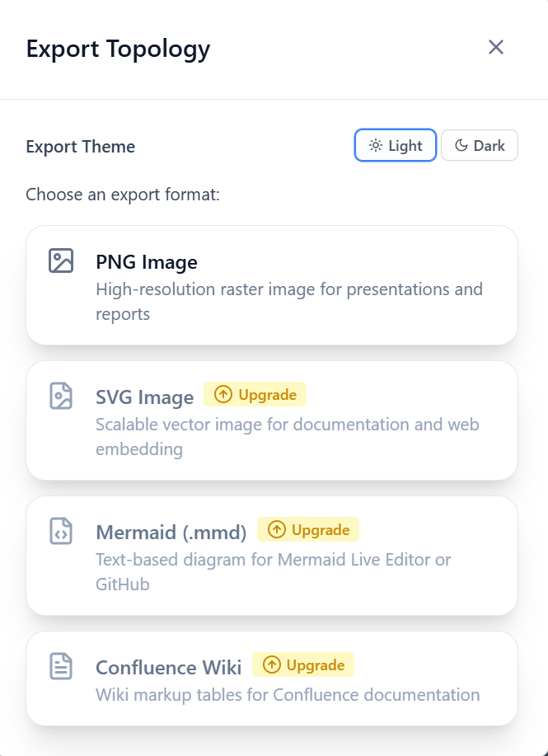548x756 pixels.
Task: Click the Mermaid code file icon
Action: coord(61,531)
